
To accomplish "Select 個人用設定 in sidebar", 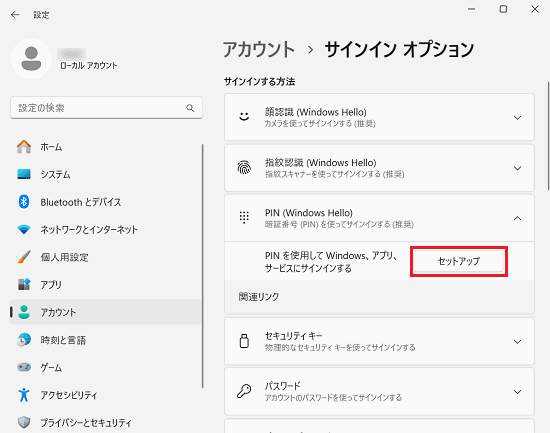I will [106, 257].
